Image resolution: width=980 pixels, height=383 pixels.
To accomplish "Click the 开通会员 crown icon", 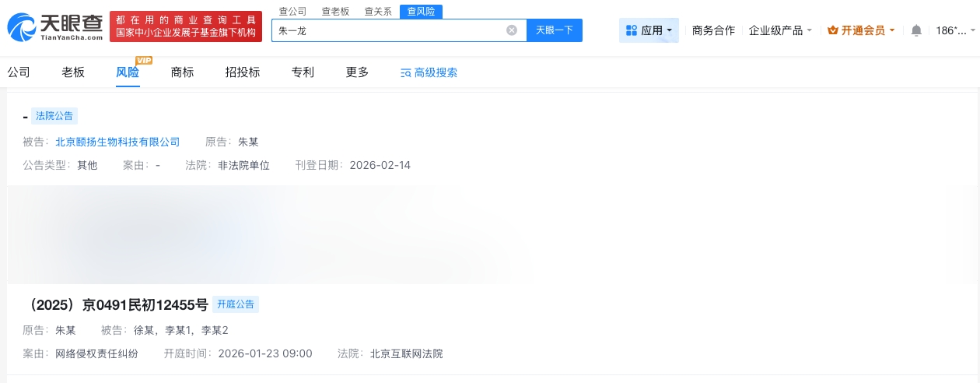I will 833,30.
